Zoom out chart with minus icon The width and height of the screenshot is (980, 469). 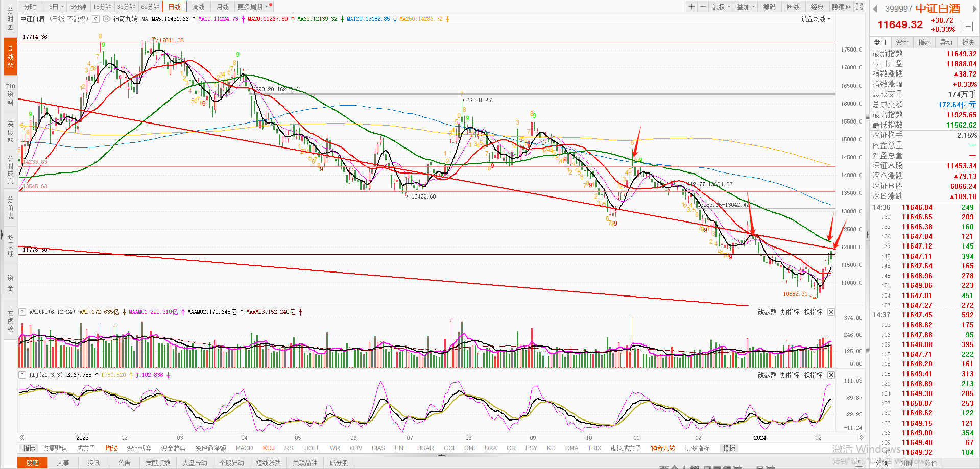(x=703, y=7)
